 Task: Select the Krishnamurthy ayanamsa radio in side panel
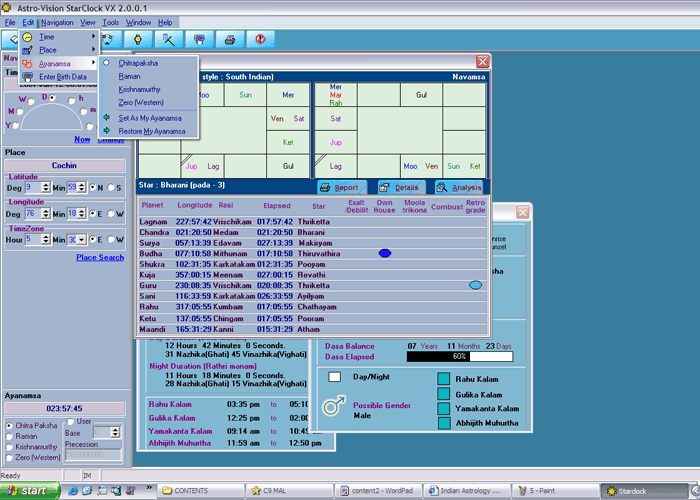pyautogui.click(x=9, y=447)
